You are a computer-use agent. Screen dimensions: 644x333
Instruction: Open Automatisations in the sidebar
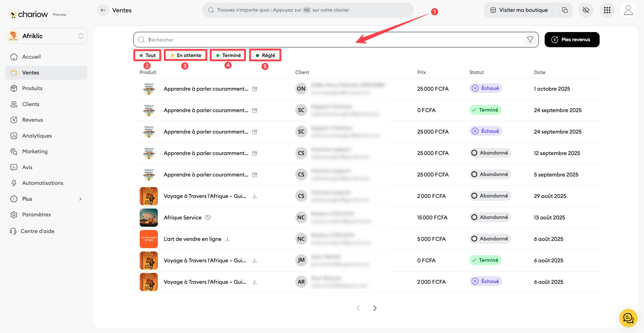[43, 183]
